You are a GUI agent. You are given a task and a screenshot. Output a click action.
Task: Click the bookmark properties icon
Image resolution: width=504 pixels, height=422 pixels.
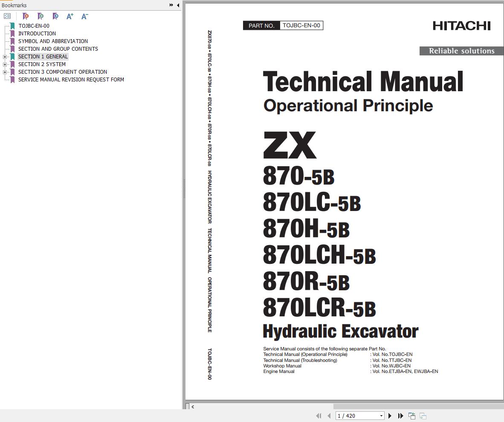(x=55, y=16)
